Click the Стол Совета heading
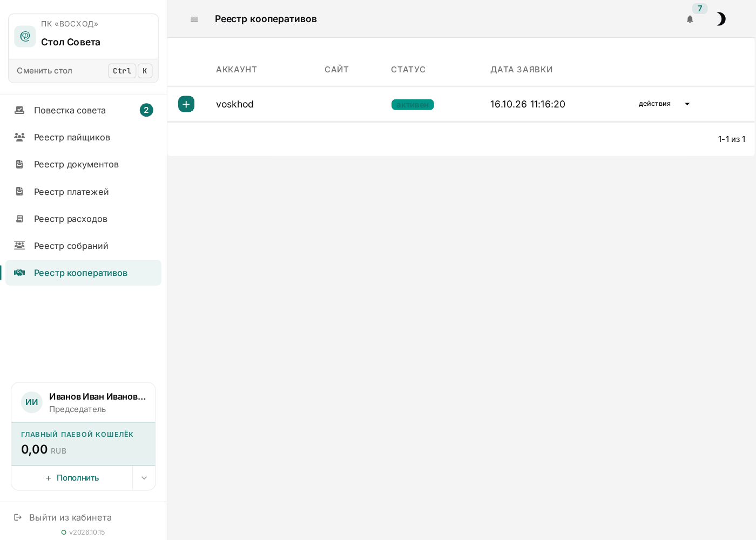The image size is (756, 540). point(71,42)
